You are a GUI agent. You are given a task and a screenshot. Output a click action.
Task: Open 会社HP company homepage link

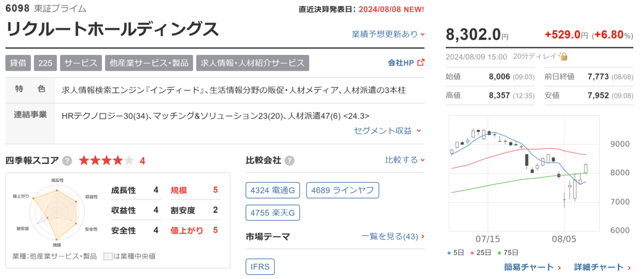401,62
